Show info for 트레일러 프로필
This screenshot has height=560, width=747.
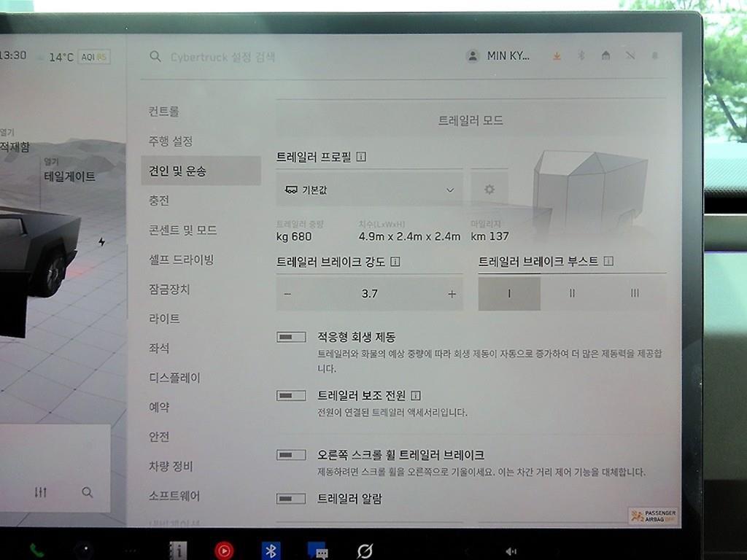coord(361,157)
